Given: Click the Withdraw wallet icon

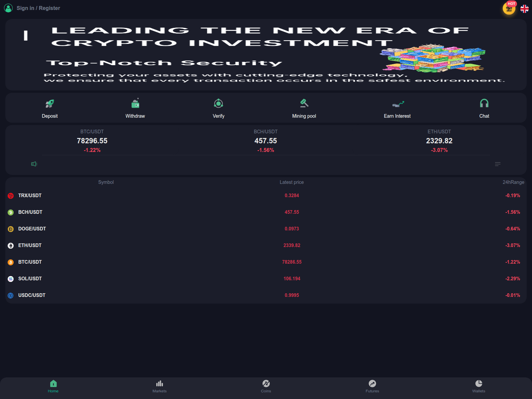Looking at the screenshot, I should point(135,103).
